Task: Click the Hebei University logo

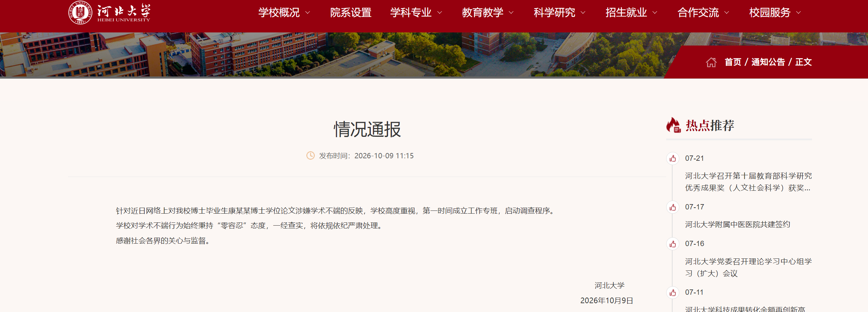Action: 110,13
